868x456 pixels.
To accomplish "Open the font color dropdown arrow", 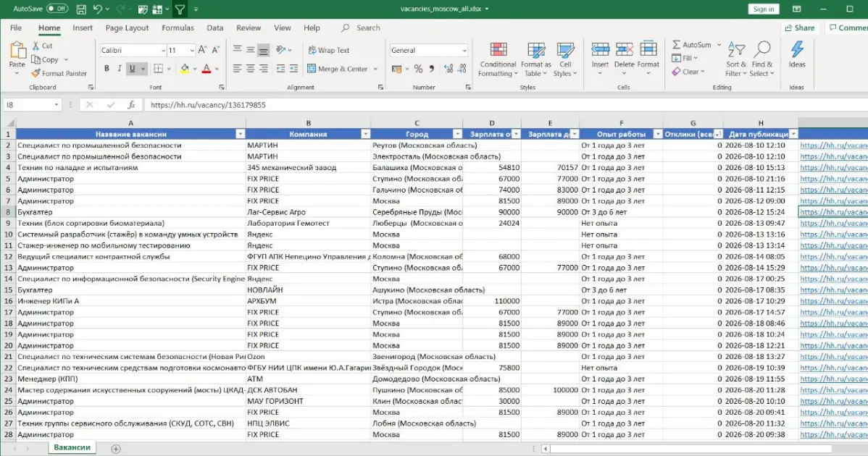I will [x=217, y=69].
